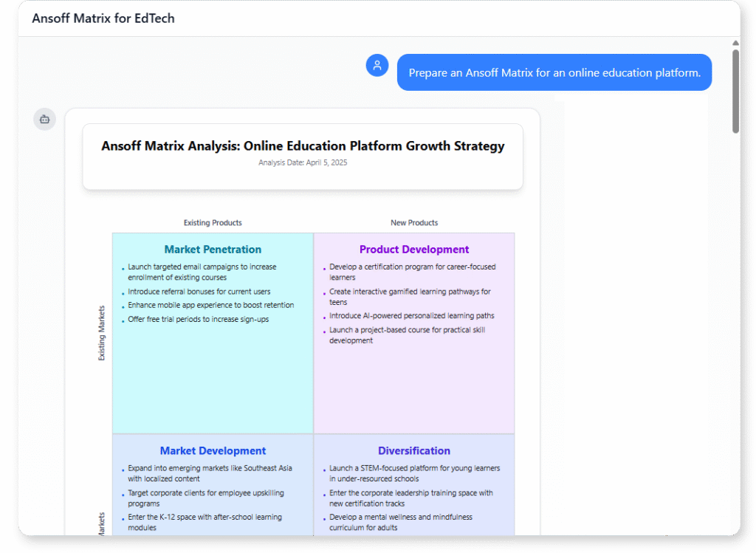
Task: Select the Market Penetration quadrant heading
Action: (213, 250)
